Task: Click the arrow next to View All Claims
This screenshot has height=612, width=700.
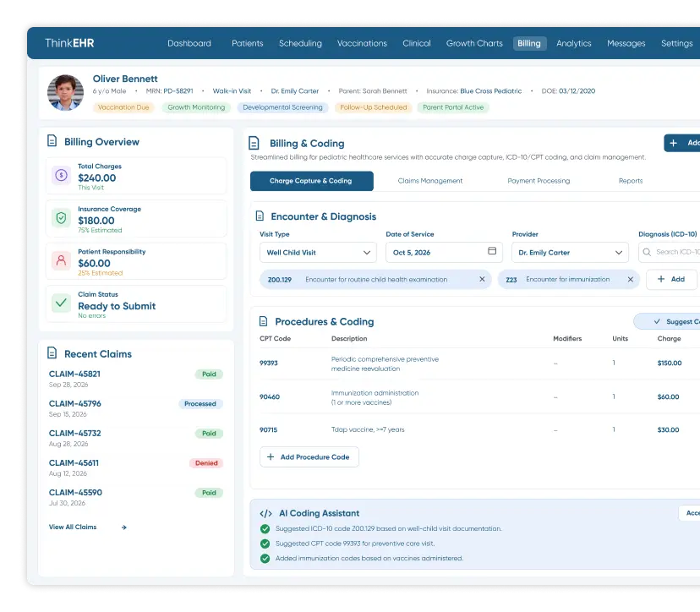Action: [124, 527]
